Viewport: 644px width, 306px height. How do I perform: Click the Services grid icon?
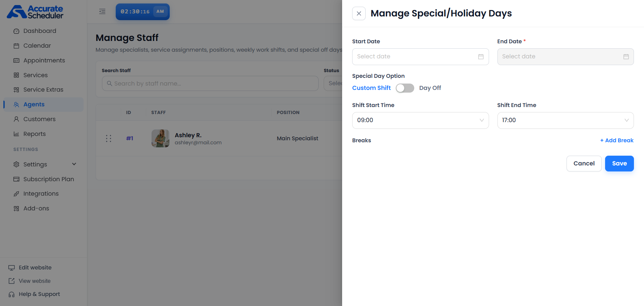(16, 75)
